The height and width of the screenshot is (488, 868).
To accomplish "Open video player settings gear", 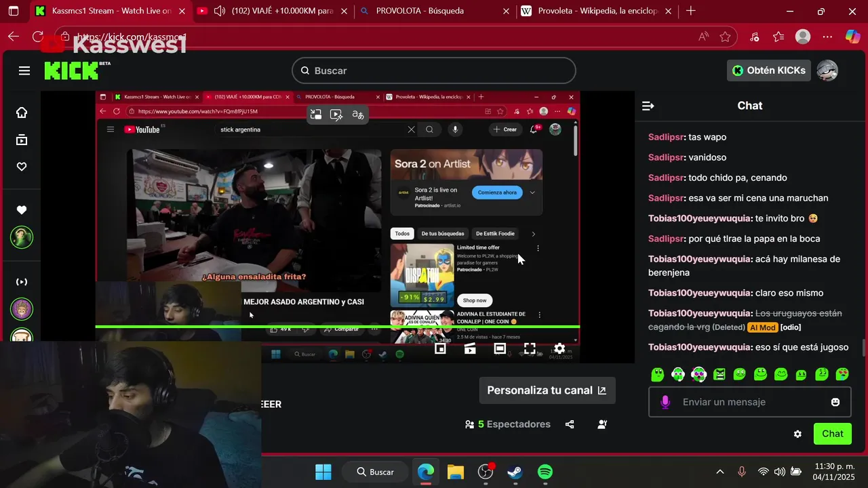I will coord(559,348).
